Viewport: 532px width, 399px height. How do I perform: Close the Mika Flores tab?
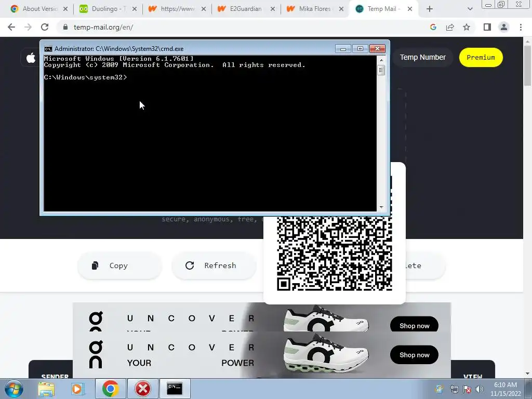pyautogui.click(x=341, y=9)
